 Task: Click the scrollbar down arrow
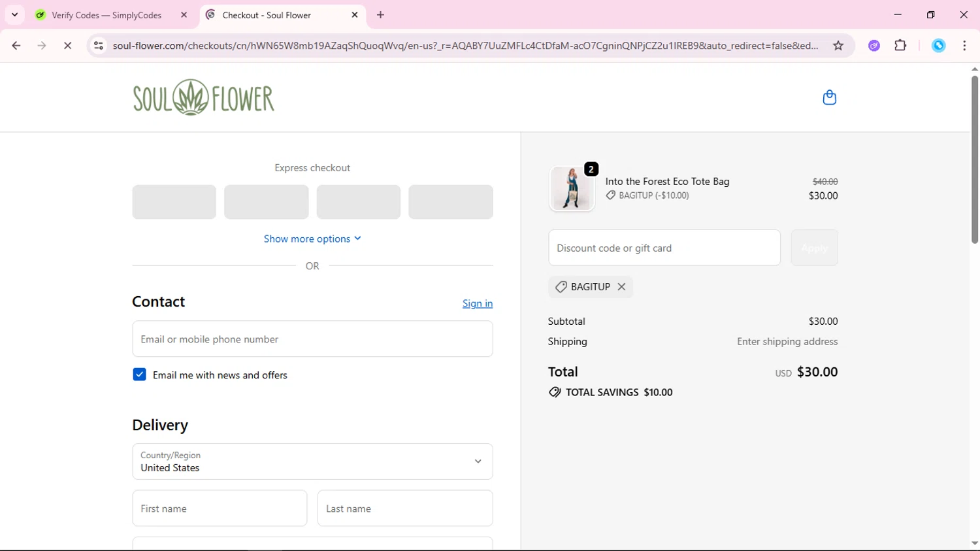click(x=974, y=543)
